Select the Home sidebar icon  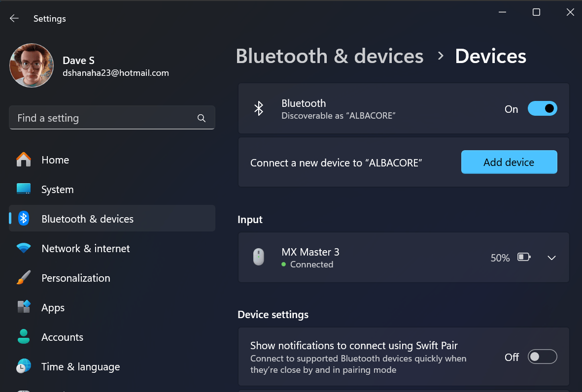(x=23, y=160)
